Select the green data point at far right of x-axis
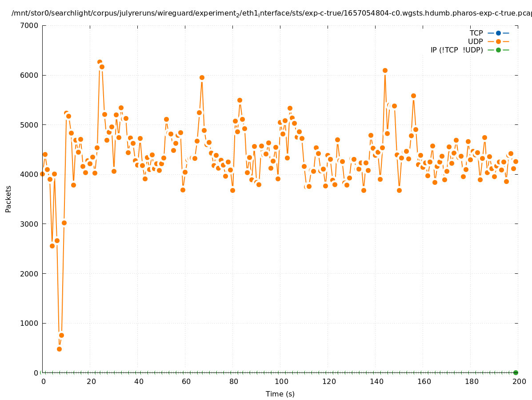The width and height of the screenshot is (532, 400). tap(516, 372)
